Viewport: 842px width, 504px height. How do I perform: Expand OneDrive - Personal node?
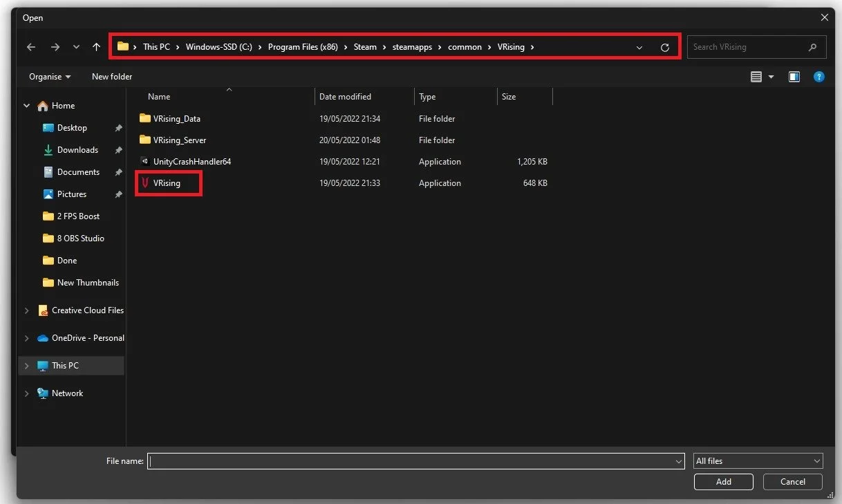point(27,338)
